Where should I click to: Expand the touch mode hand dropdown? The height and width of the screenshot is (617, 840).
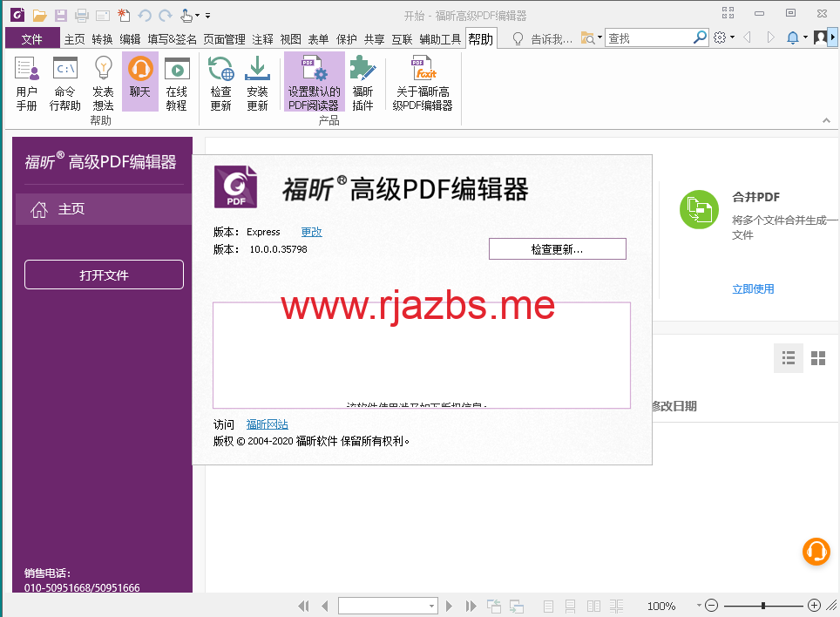197,16
